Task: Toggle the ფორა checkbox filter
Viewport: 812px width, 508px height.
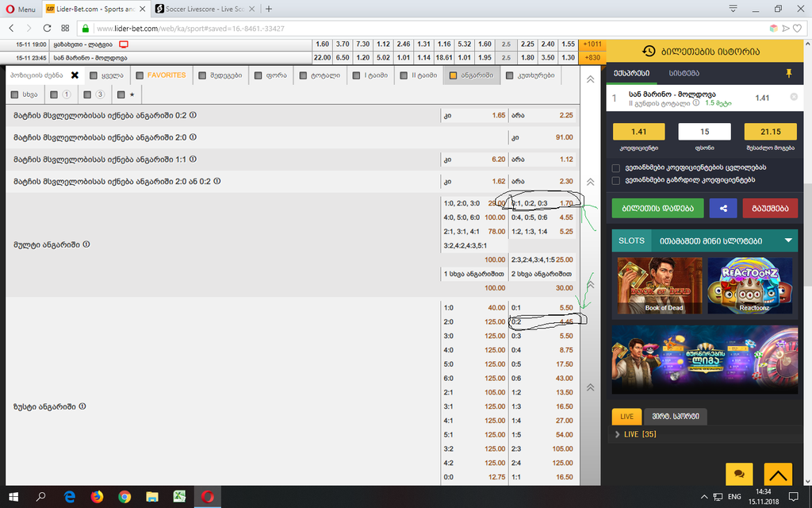Action: pyautogui.click(x=258, y=75)
